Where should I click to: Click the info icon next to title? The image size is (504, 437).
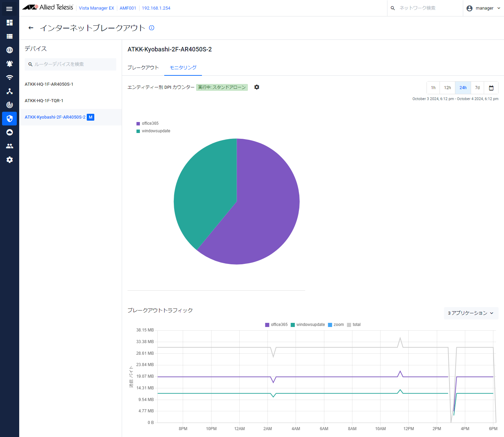tap(152, 28)
